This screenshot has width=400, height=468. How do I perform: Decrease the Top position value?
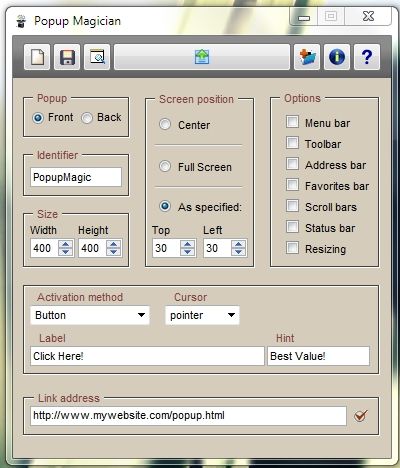(x=188, y=252)
